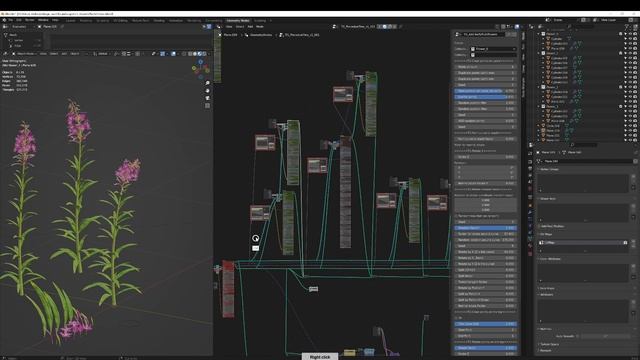
Task: Hide the topmost Outliner collection with eye icon
Action: pos(630,34)
